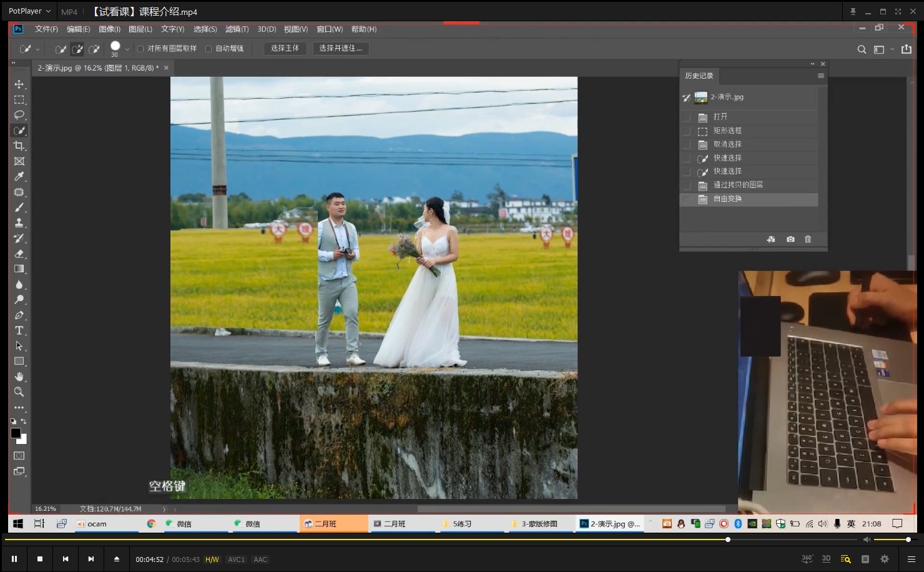Click the foreground color swatch
This screenshot has width=924, height=572.
click(16, 433)
